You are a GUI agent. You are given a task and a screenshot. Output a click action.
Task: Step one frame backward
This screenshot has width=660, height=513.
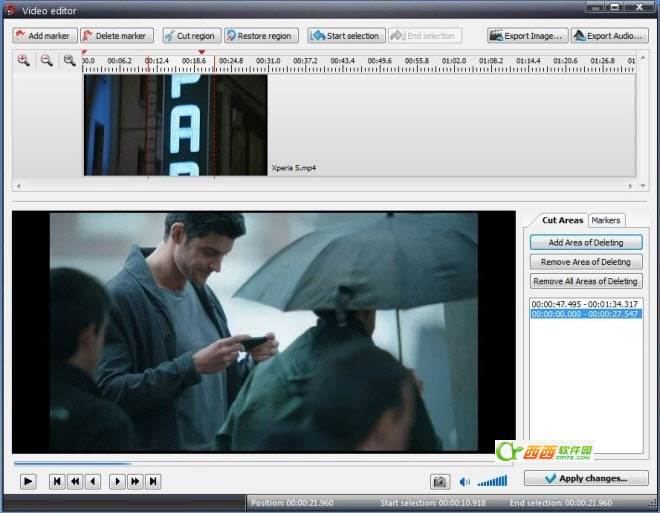pos(93,481)
